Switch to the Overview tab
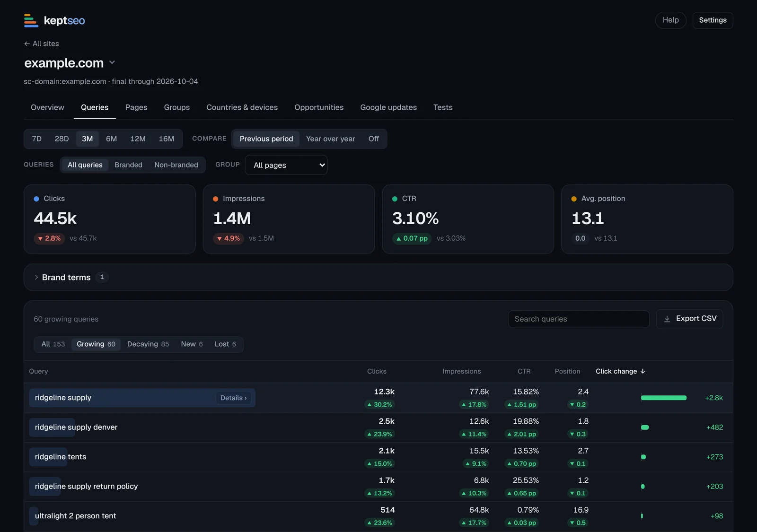The image size is (757, 532). point(47,107)
